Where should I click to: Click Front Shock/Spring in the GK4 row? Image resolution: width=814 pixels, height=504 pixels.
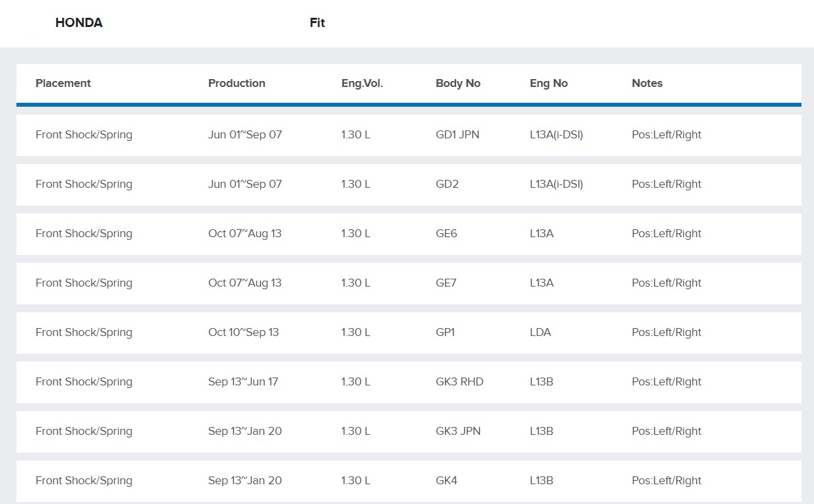(84, 481)
